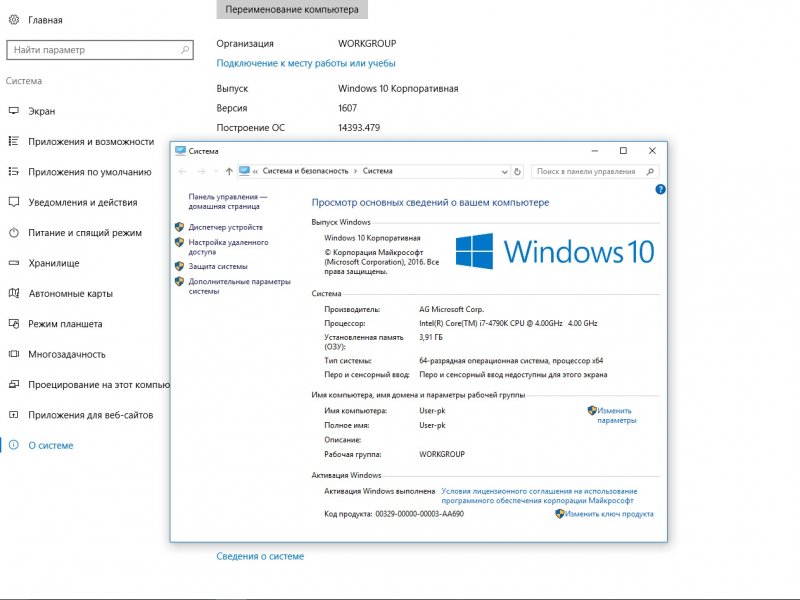Open the Автономные карты map icon
Viewport: 800px width, 600px height.
pos(14,293)
